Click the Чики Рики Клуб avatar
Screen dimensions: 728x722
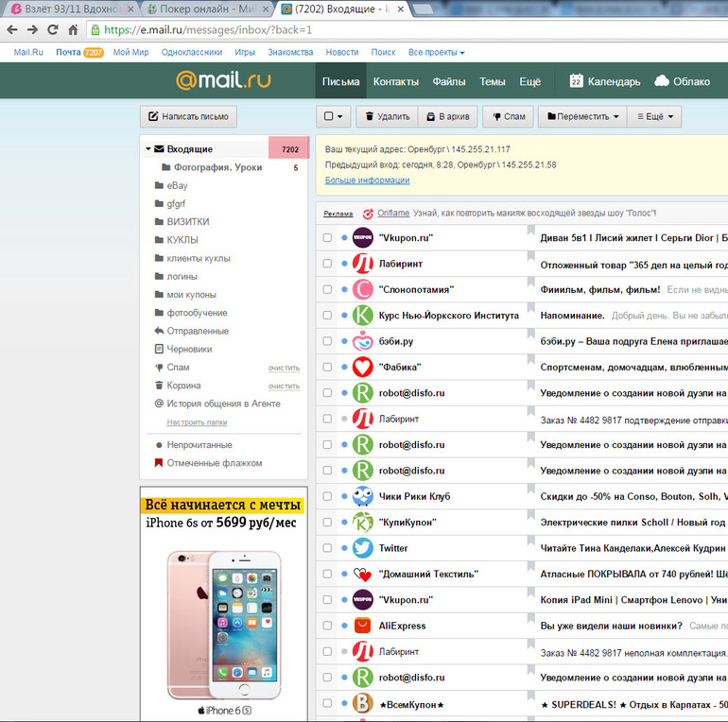click(362, 496)
